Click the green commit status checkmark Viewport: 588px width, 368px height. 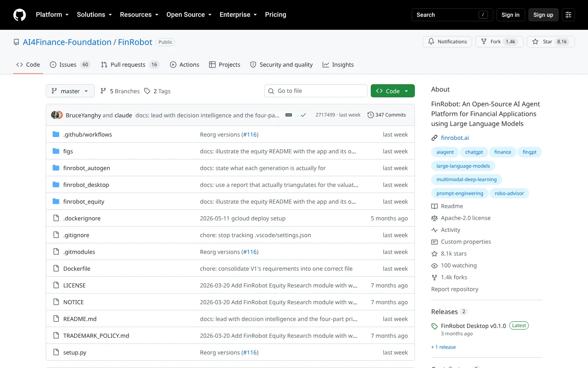tap(303, 115)
